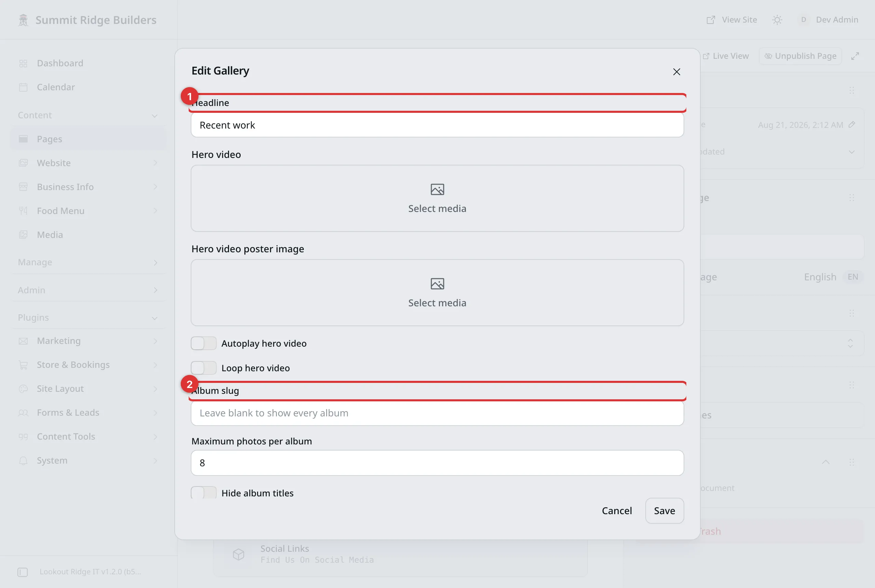Click the Unpublish Page button

800,56
